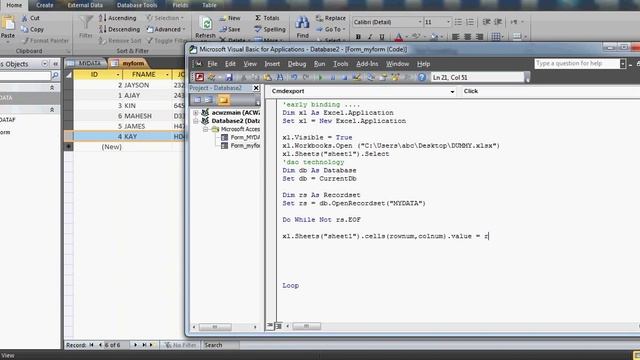Open the Run menu in VBA editor

point(320,64)
